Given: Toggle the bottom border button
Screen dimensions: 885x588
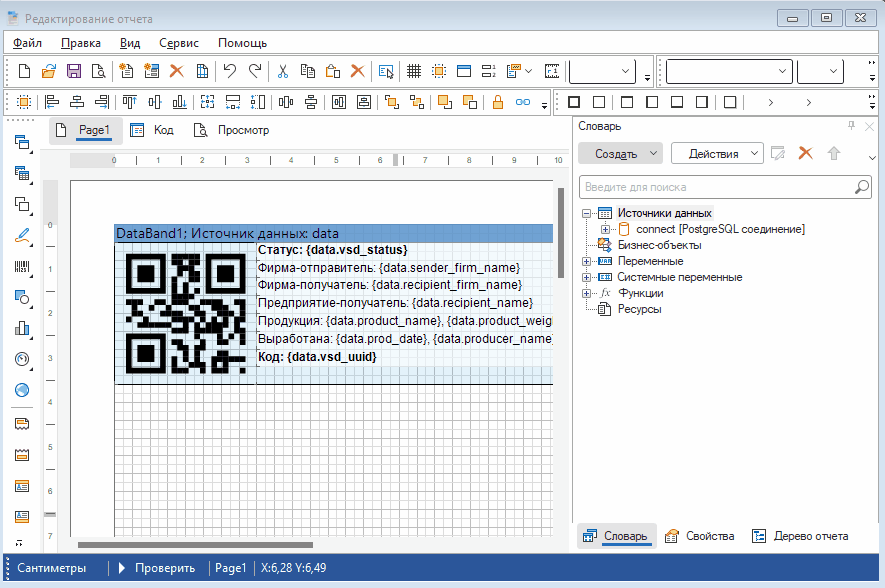Looking at the screenshot, I should (x=677, y=102).
